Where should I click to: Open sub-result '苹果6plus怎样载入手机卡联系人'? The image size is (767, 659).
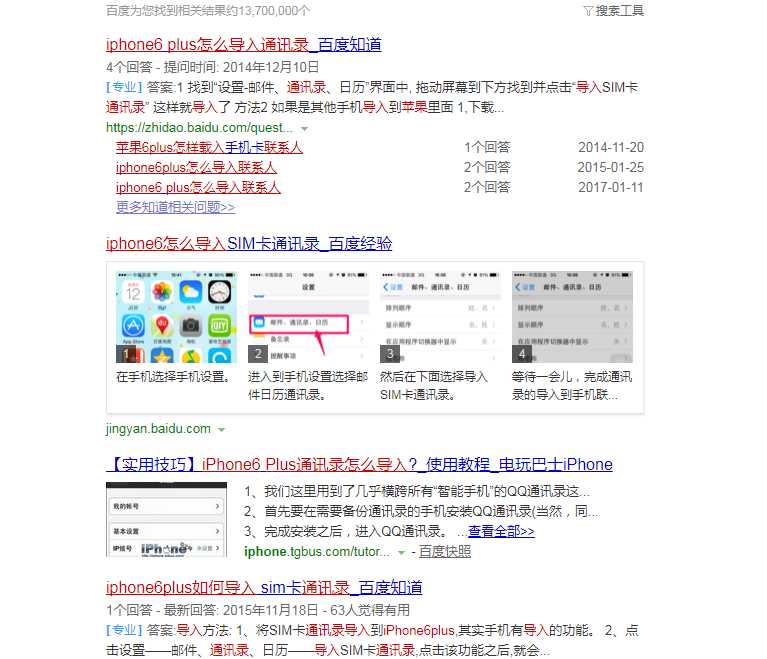click(x=209, y=147)
